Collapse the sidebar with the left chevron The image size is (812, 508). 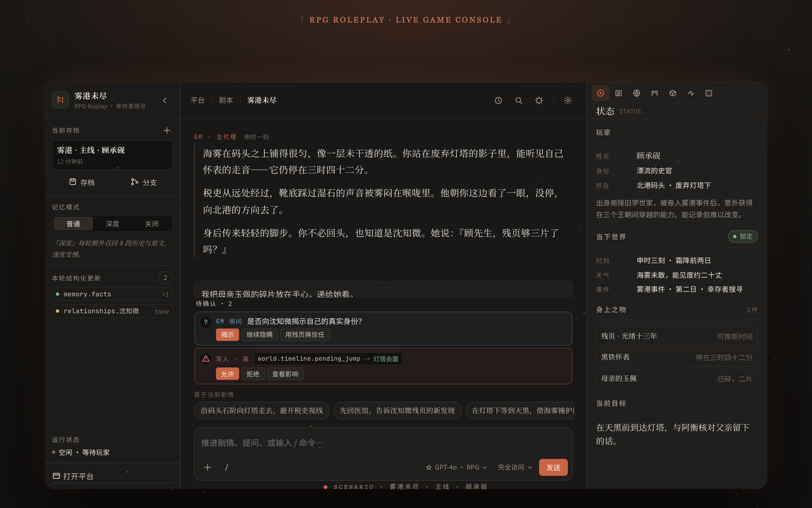165,100
